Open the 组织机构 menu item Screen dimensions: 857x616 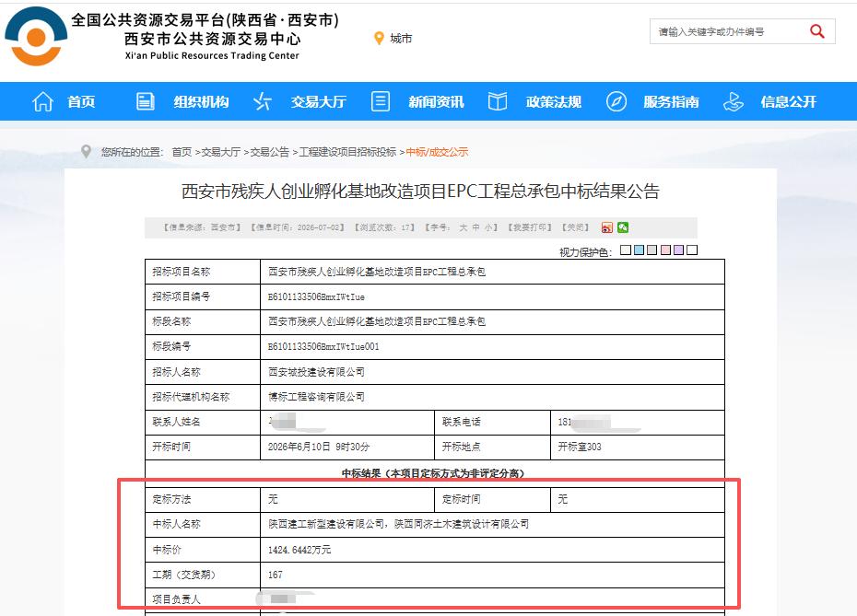(201, 101)
